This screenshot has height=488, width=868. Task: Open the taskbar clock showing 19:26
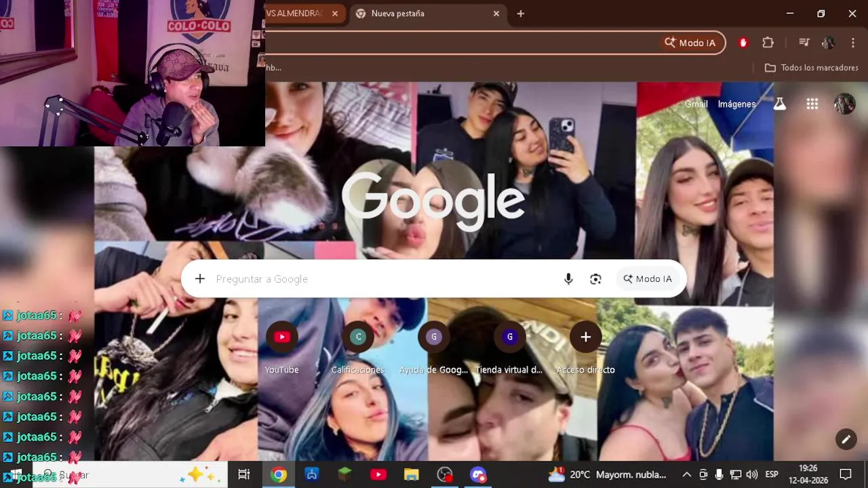(808, 474)
